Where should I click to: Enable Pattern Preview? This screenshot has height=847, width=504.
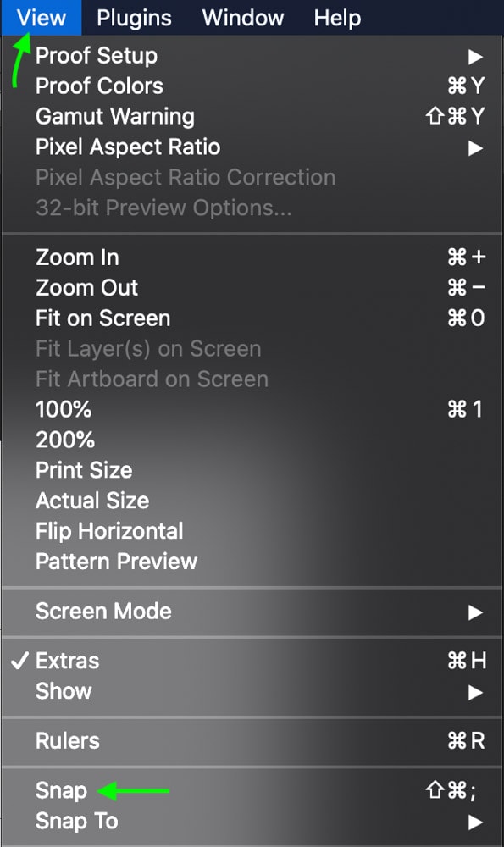252,562
